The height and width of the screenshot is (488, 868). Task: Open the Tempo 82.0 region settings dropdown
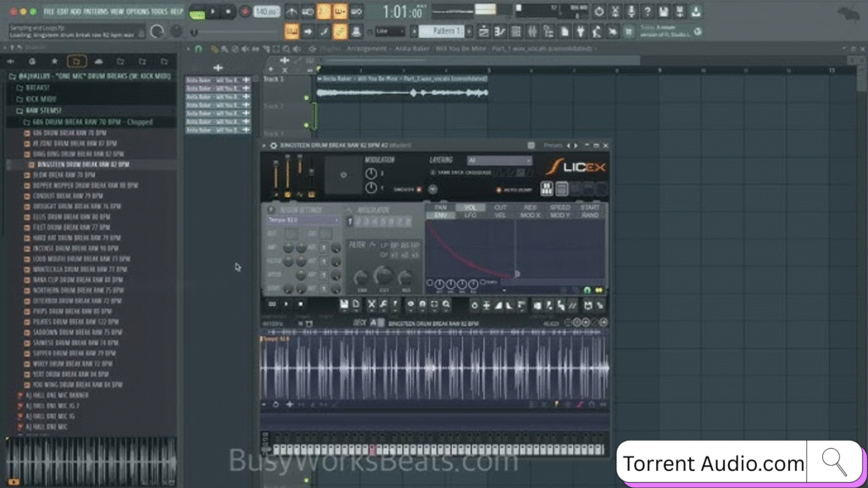pyautogui.click(x=303, y=219)
